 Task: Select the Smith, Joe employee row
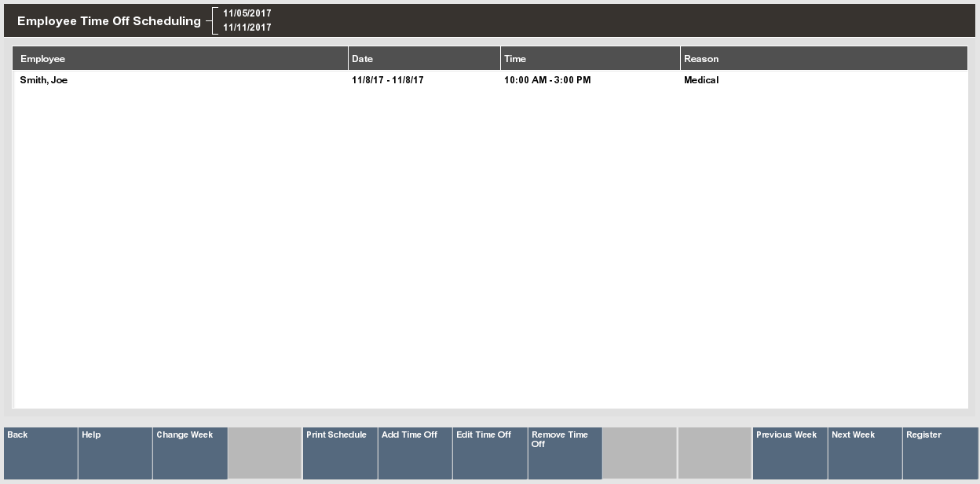(490, 80)
